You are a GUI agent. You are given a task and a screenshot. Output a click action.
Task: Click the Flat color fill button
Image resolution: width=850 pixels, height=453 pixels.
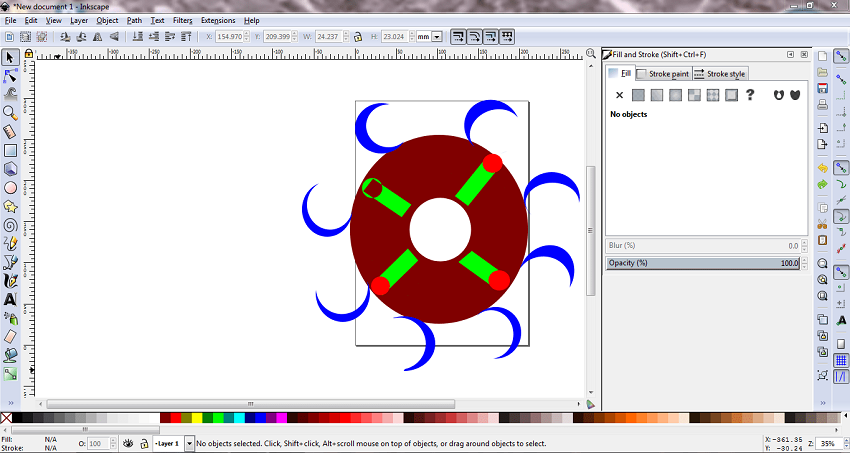point(639,95)
